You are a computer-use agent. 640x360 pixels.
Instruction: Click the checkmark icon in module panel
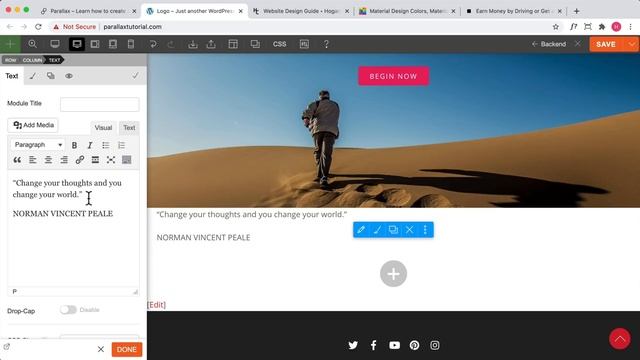(x=135, y=76)
